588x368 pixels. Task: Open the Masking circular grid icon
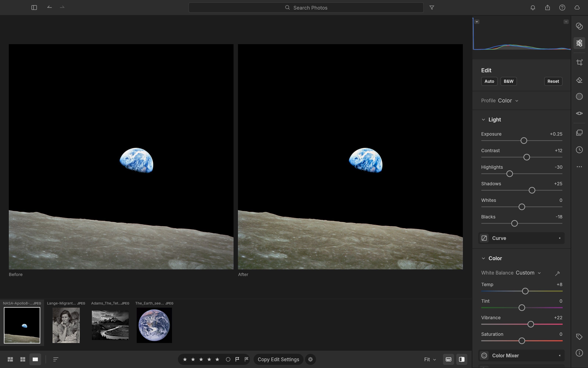[579, 97]
